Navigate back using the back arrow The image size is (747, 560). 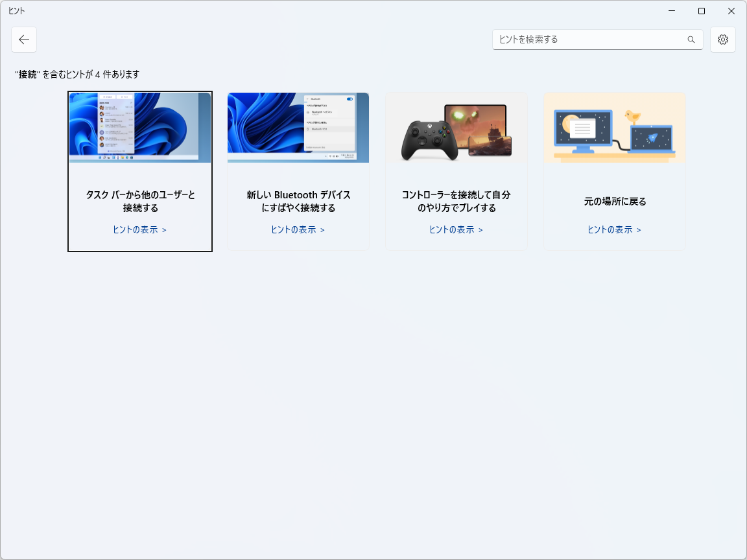click(24, 40)
